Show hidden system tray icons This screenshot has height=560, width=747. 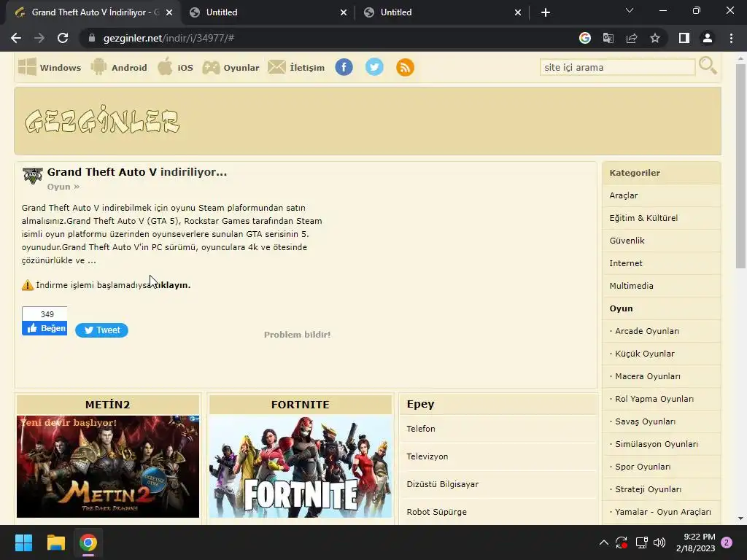tap(603, 542)
